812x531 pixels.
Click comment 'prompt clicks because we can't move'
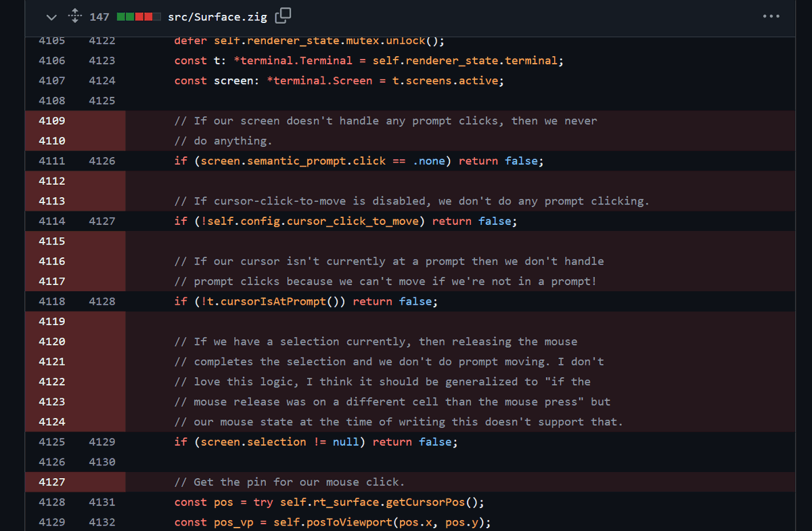[386, 281]
